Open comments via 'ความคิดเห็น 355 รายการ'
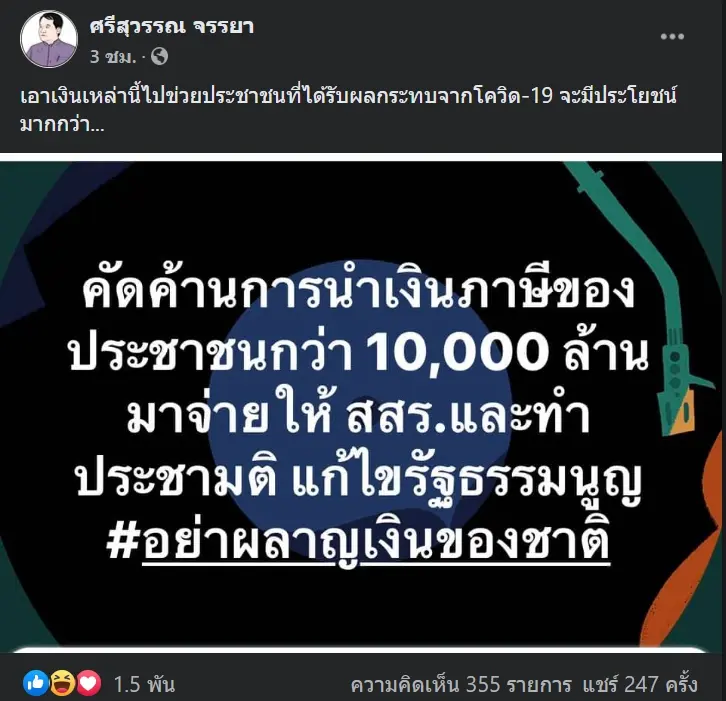Screen dimensions: 726x701 461,684
